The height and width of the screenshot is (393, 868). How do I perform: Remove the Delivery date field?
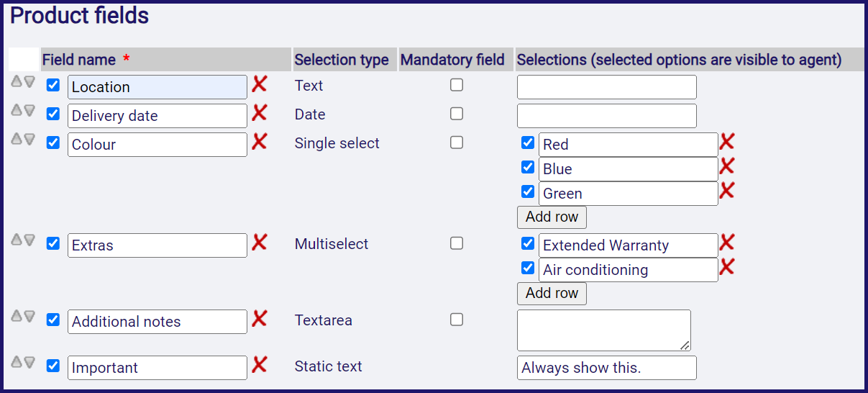click(260, 113)
